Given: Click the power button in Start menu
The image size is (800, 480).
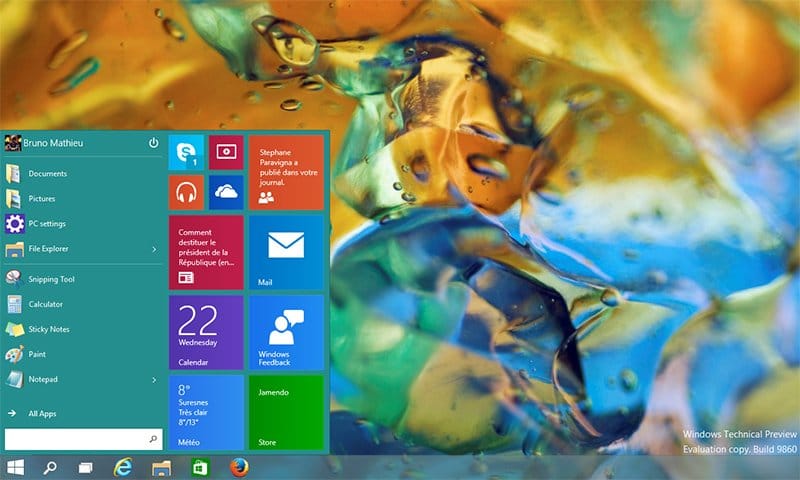Looking at the screenshot, I should [x=154, y=143].
